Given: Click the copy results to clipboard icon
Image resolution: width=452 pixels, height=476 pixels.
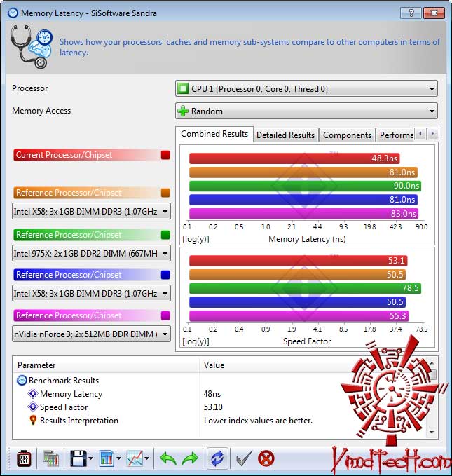Looking at the screenshot, I should coord(50,458).
